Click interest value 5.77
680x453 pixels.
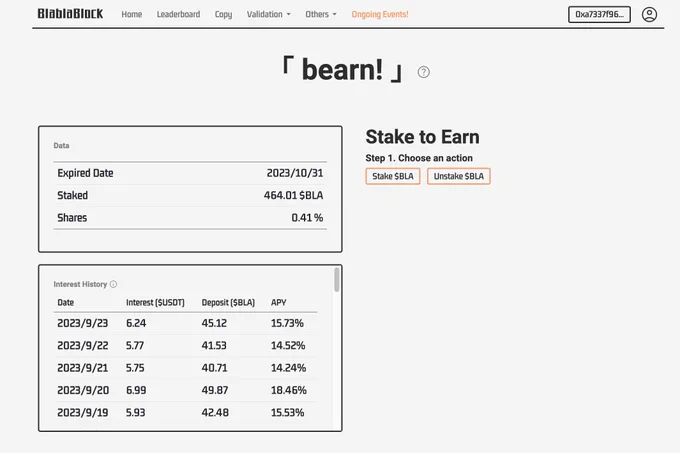[135, 345]
